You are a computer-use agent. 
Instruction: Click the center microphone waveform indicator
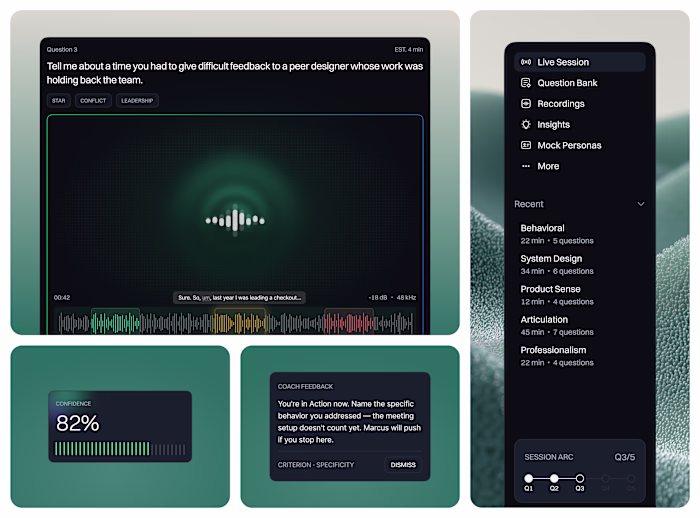pos(235,220)
